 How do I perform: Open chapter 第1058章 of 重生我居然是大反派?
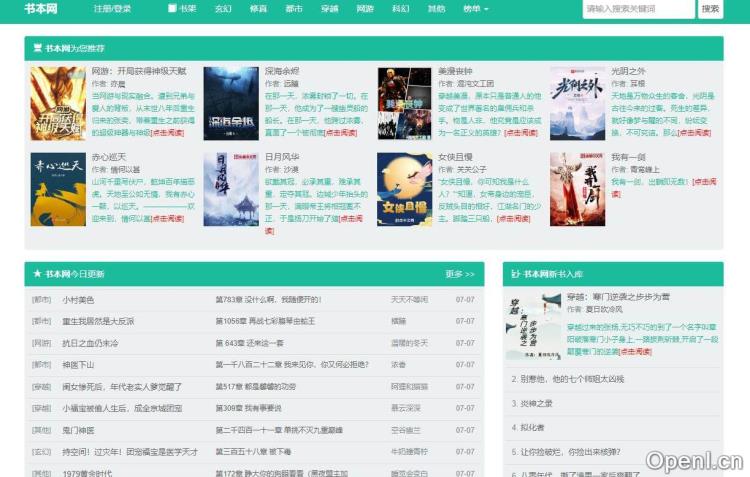[x=265, y=321]
